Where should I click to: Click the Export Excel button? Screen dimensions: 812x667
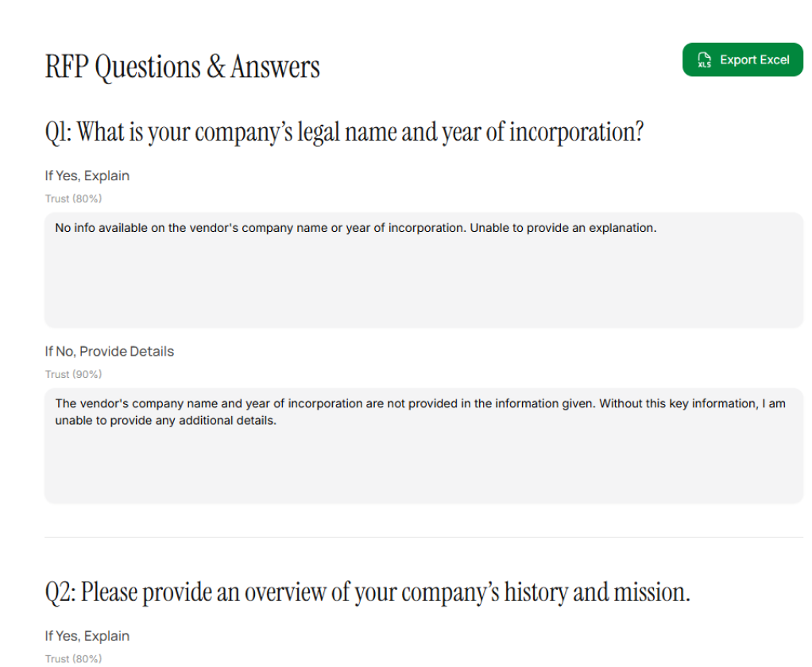coord(742,60)
